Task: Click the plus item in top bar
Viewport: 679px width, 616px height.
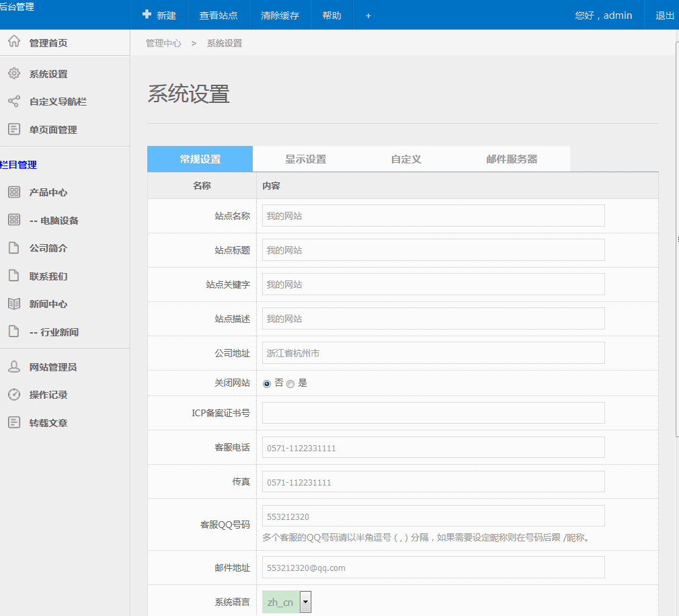Action: point(368,15)
